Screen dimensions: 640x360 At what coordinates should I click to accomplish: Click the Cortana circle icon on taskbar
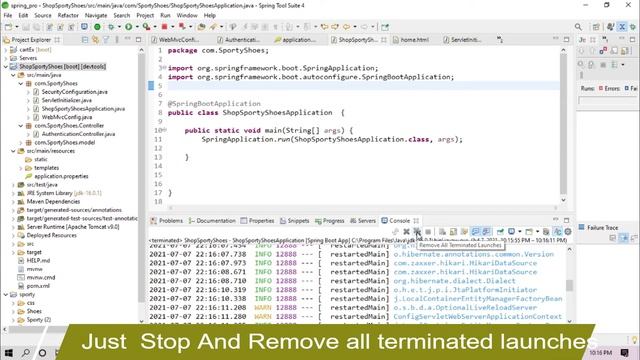[x=42, y=352]
